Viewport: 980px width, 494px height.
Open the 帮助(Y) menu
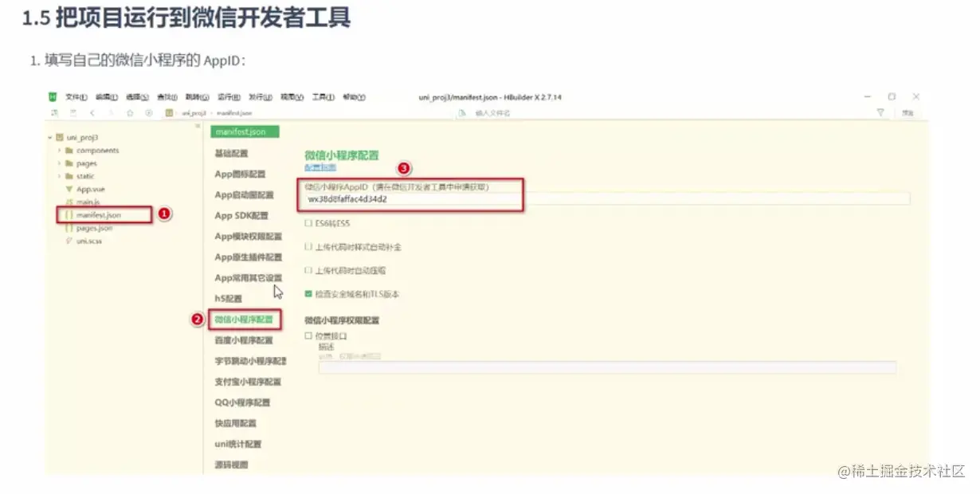point(354,97)
